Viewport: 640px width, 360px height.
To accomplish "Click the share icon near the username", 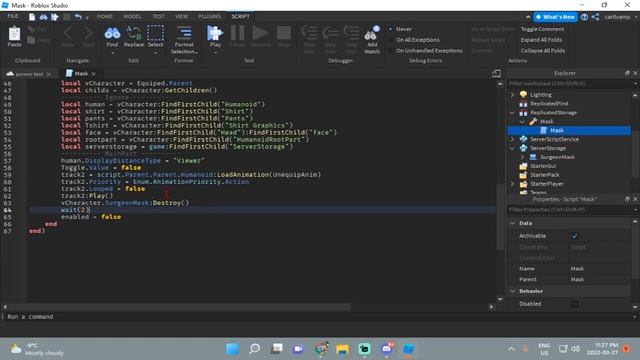I will point(596,17).
